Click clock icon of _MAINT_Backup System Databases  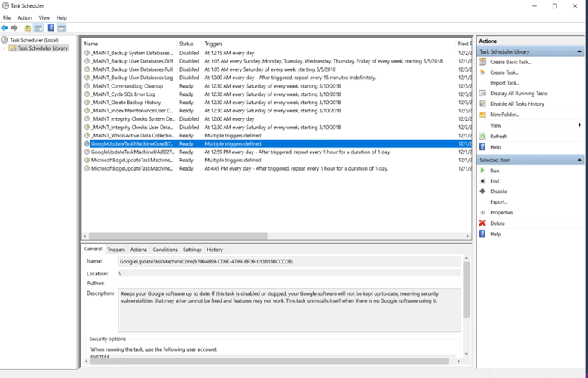(x=87, y=53)
